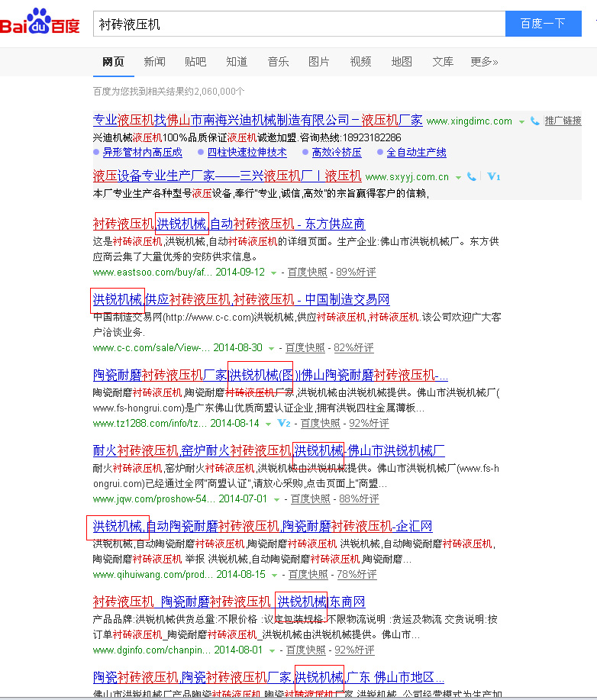Open 百度快照 for the qihuiwang.com result
Image resolution: width=597 pixels, height=700 pixels.
(308, 574)
